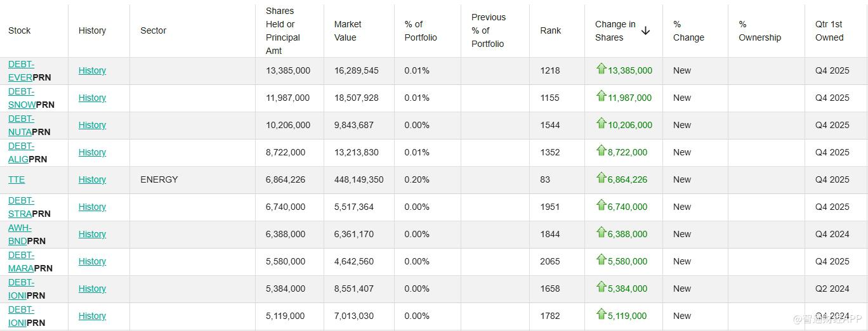This screenshot has width=868, height=331.
Task: Click green up arrow beside 5,580,000 change
Action: click(x=601, y=260)
